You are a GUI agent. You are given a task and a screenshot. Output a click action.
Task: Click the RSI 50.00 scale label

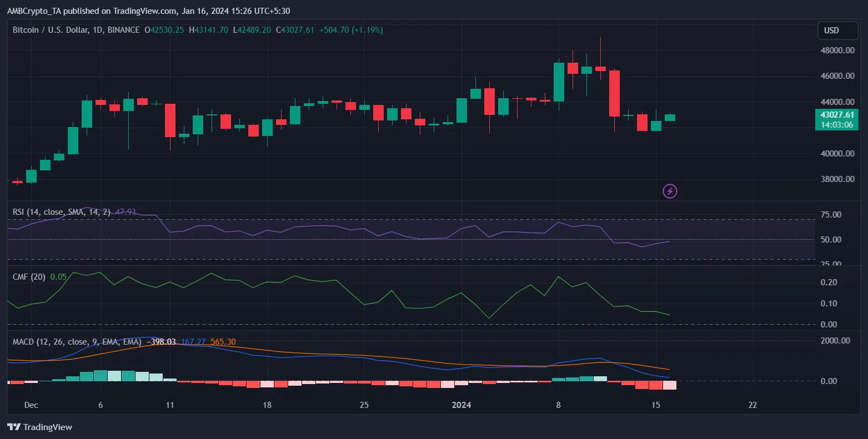(x=831, y=240)
